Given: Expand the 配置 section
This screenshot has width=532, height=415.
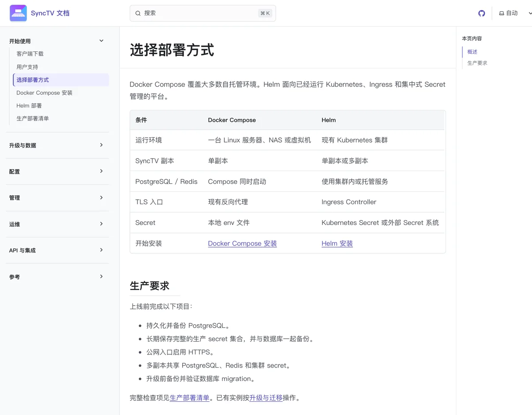Looking at the screenshot, I should pyautogui.click(x=57, y=171).
